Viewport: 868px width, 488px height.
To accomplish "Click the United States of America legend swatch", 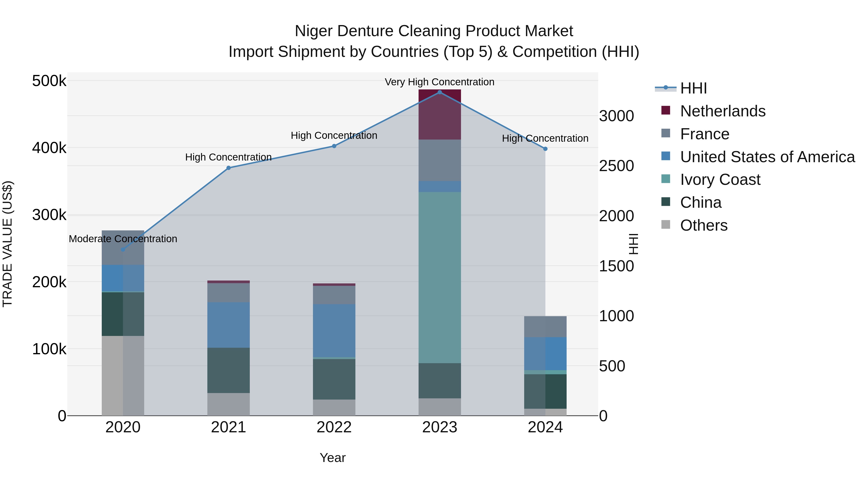I will [665, 156].
